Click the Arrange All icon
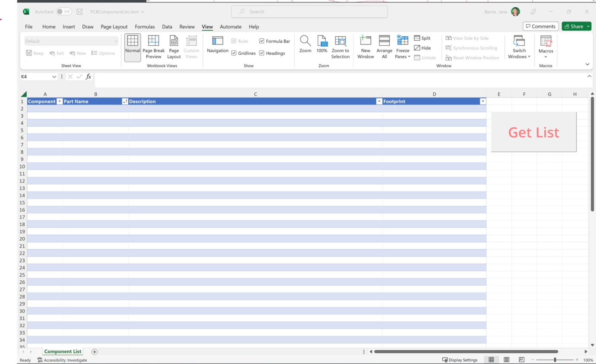Viewport: 596px width, 364px height. (x=384, y=41)
